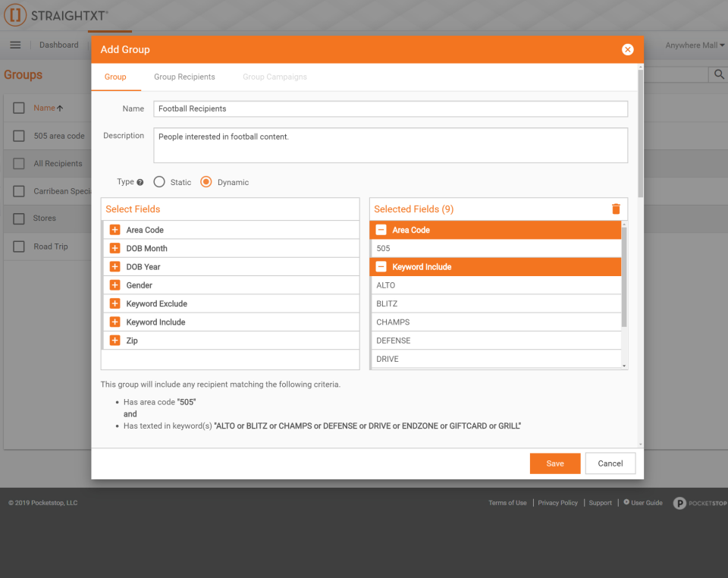Open the hamburger navigation menu
The width and height of the screenshot is (728, 578).
click(x=15, y=44)
